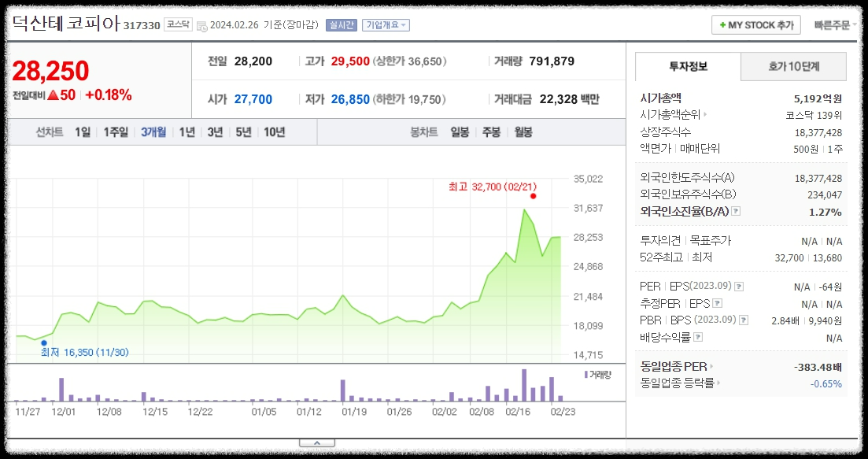Select the 월봉 candle chart

coord(523,132)
